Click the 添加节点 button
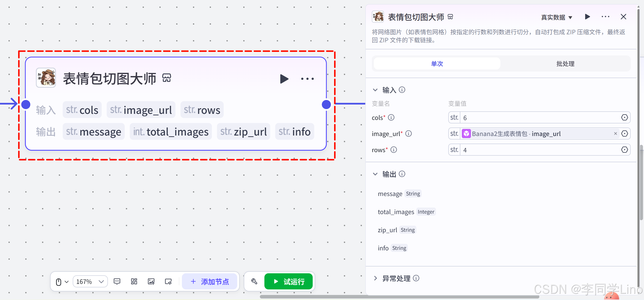Image resolution: width=644 pixels, height=300 pixels. pyautogui.click(x=210, y=281)
